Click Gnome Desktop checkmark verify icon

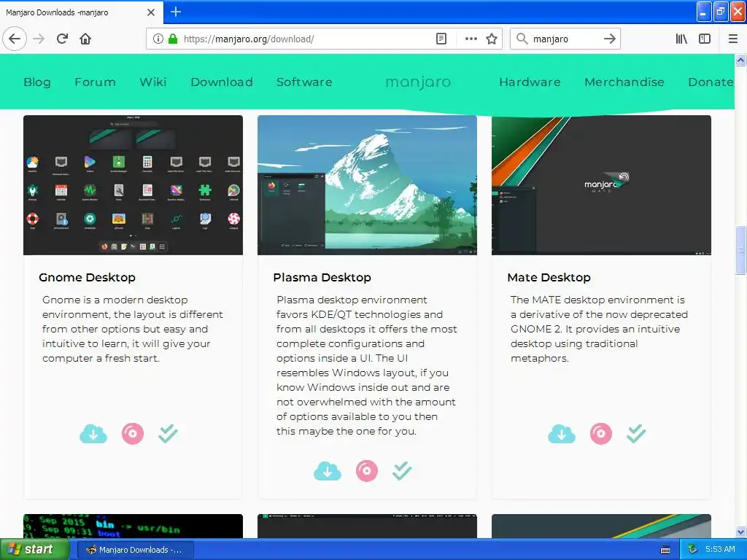(168, 434)
